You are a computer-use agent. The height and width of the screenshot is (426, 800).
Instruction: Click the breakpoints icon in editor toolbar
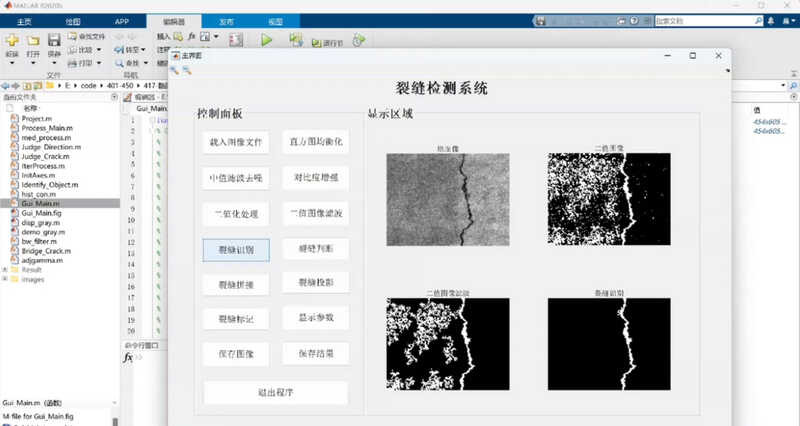coord(236,40)
